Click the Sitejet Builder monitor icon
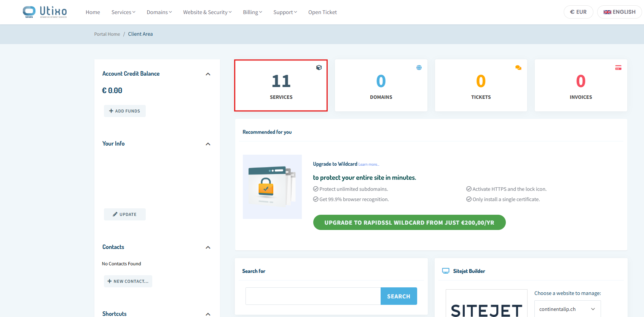This screenshot has width=644, height=317. coord(446,271)
